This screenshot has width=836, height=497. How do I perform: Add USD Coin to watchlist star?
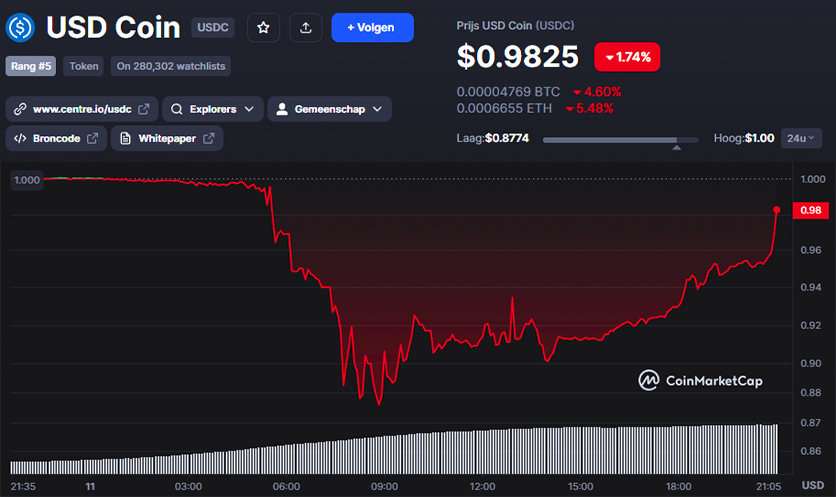263,28
